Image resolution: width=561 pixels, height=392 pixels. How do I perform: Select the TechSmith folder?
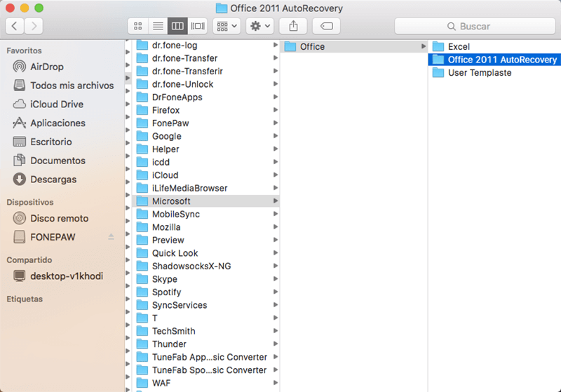tap(205, 331)
